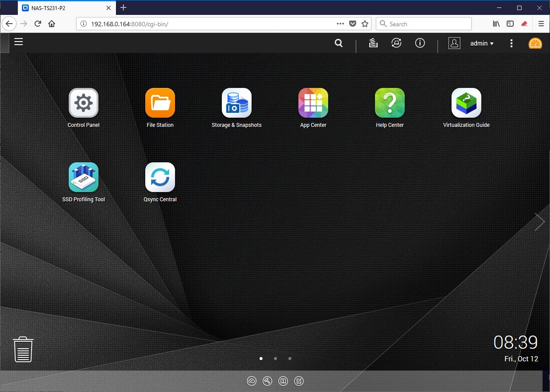550x392 pixels.
Task: Open the Firefox library icon
Action: [x=496, y=24]
